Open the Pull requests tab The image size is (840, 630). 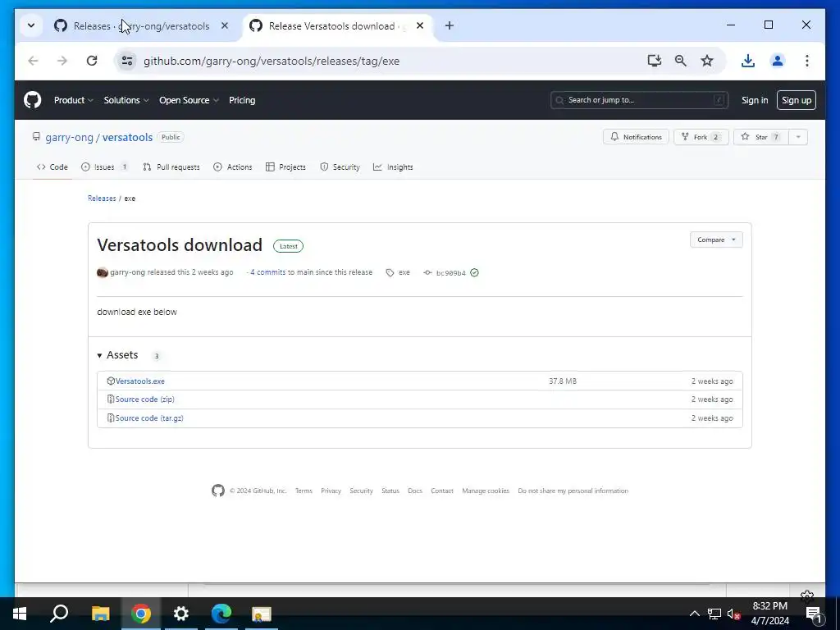point(171,167)
